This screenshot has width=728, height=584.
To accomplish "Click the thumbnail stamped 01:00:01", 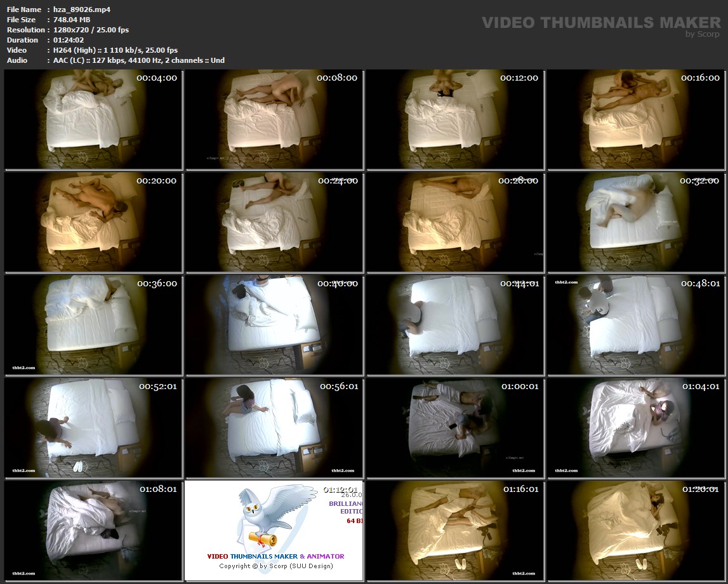I will [x=455, y=428].
